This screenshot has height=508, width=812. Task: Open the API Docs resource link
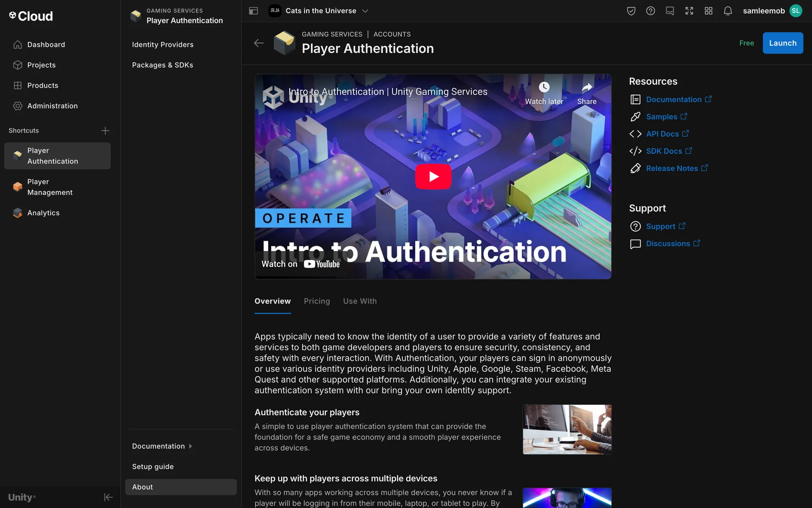[662, 134]
